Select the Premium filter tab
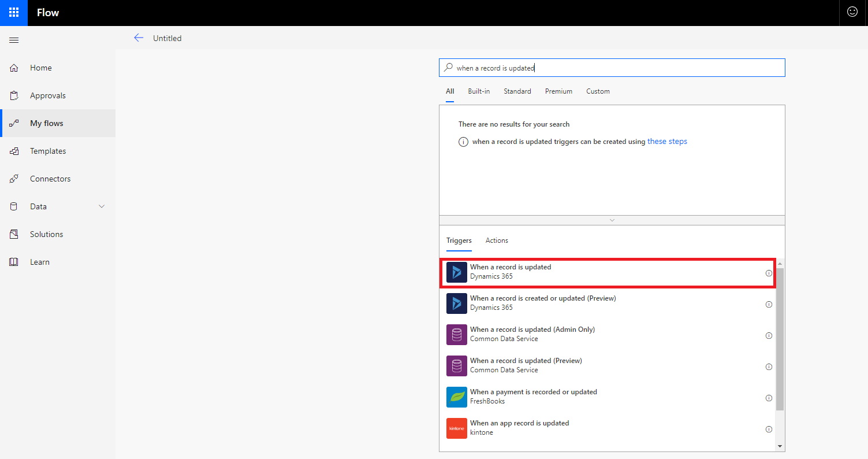This screenshot has height=459, width=868. [x=558, y=91]
